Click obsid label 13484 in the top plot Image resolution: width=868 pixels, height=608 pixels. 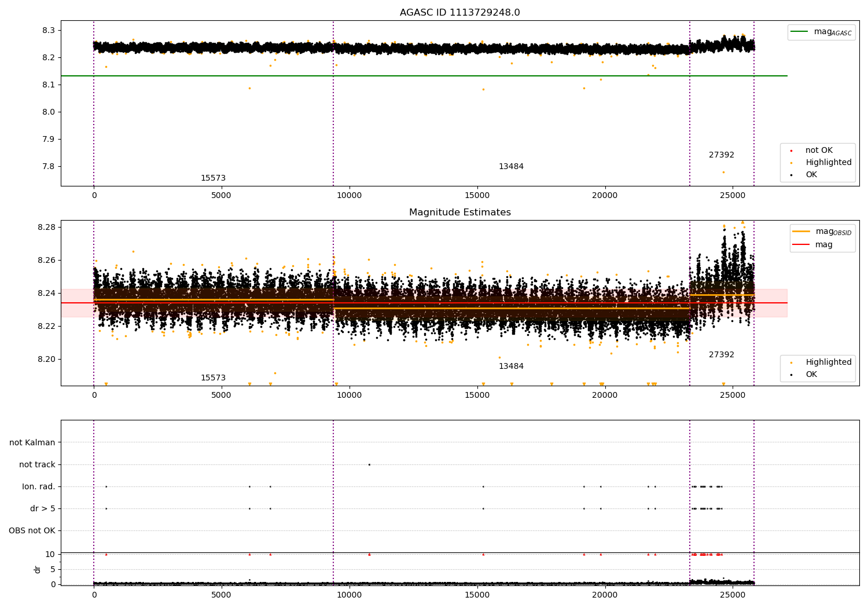(511, 167)
